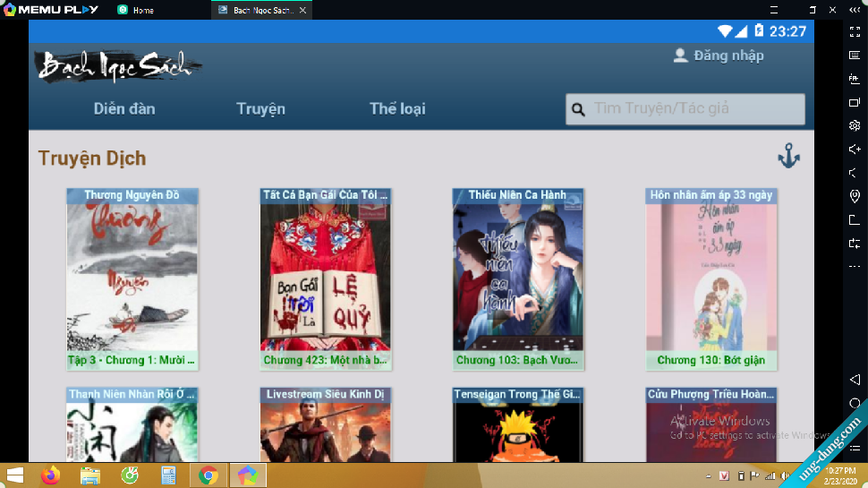Collapse the MEmu sidebar with the chevrons
Image resolution: width=868 pixels, height=488 pixels.
click(855, 10)
